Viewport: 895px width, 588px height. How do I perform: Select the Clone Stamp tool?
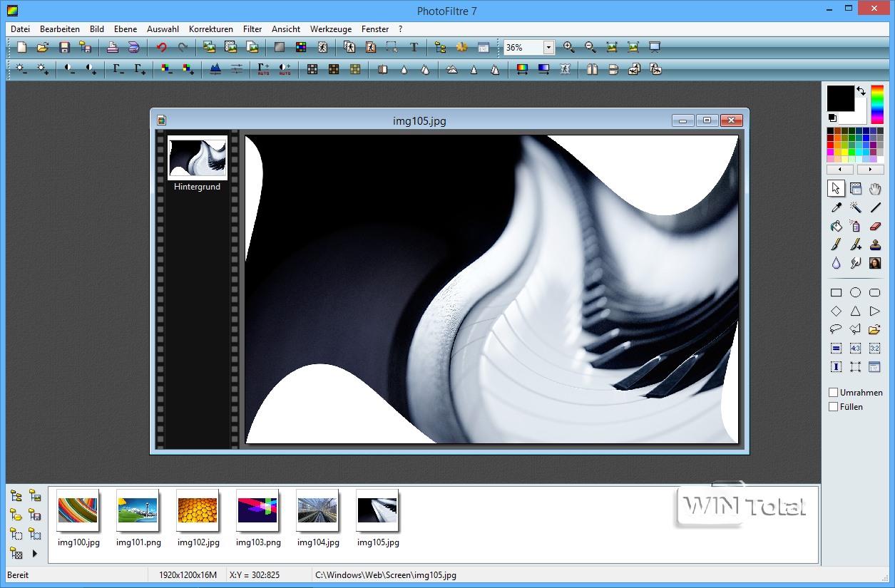875,244
